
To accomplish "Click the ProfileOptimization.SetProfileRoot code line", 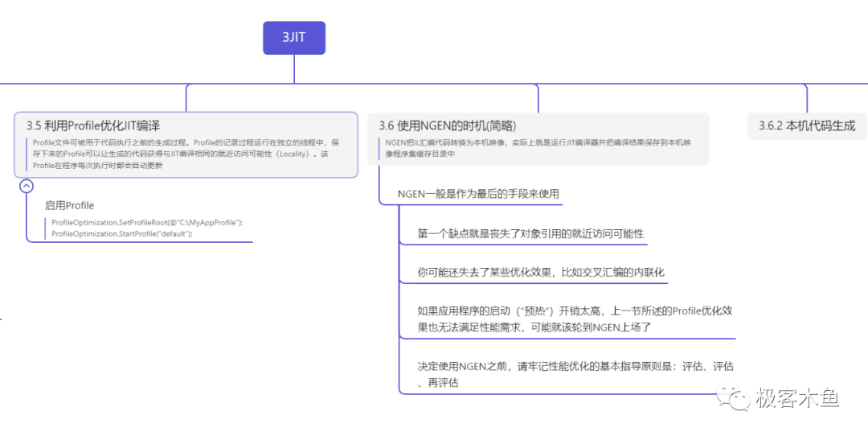I will pyautogui.click(x=147, y=222).
